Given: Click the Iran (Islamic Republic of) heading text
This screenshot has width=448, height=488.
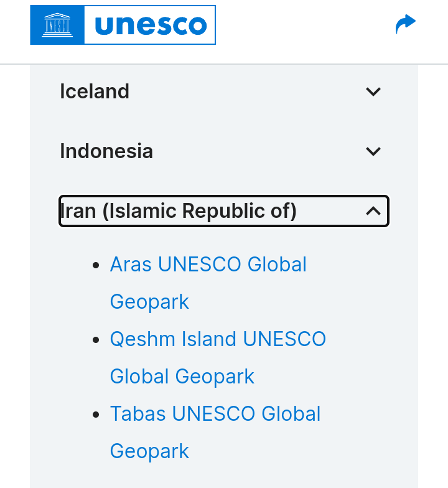Looking at the screenshot, I should [x=179, y=211].
